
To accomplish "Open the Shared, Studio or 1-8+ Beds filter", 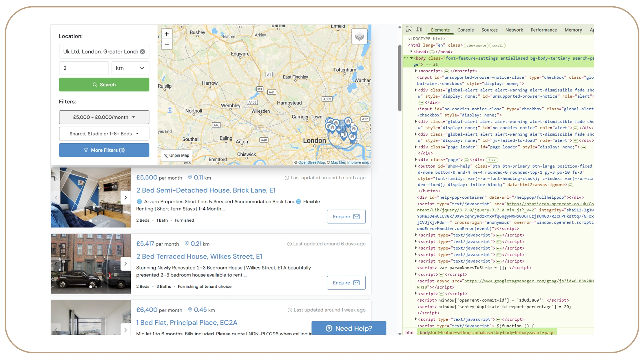I will click(104, 133).
